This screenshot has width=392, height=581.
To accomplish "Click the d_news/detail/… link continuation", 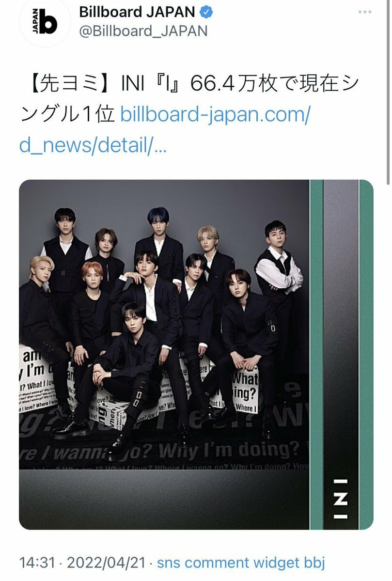I will pos(93,144).
